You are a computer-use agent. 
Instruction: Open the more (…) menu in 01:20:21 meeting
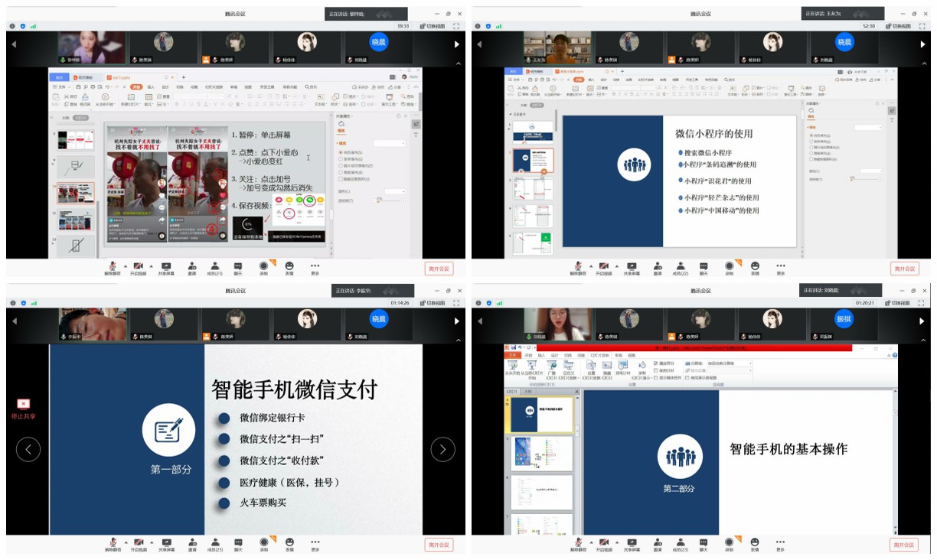point(781,544)
